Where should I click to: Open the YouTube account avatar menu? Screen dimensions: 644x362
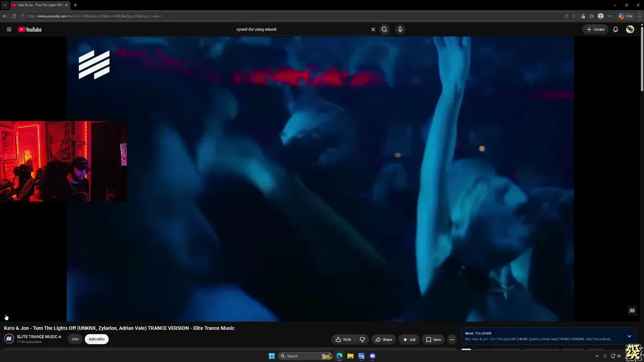630,30
